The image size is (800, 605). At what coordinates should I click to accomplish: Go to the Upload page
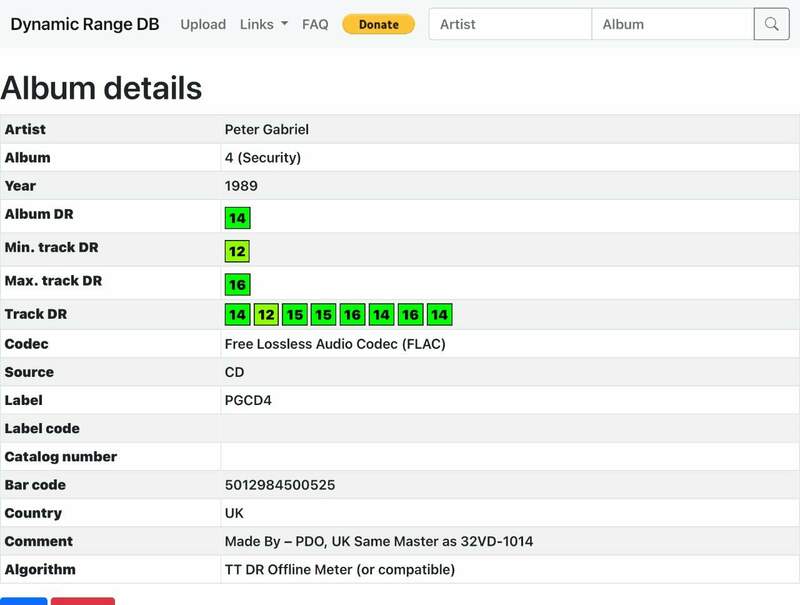[203, 24]
